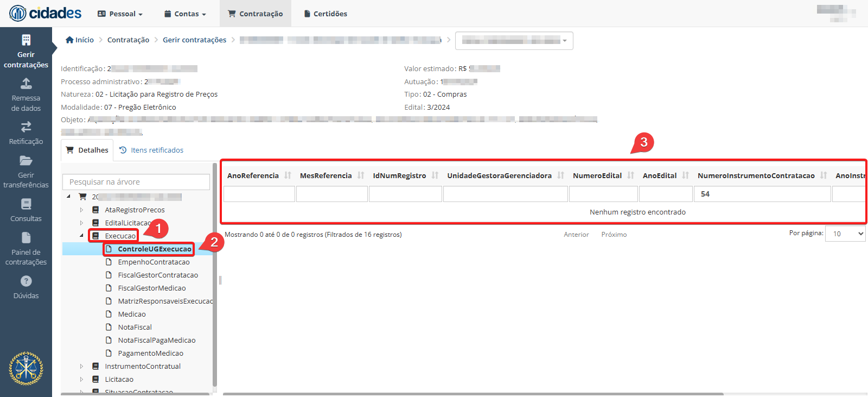Select the NotaFiscalPagaMedicao tree item
This screenshot has height=397, width=868.
(157, 340)
